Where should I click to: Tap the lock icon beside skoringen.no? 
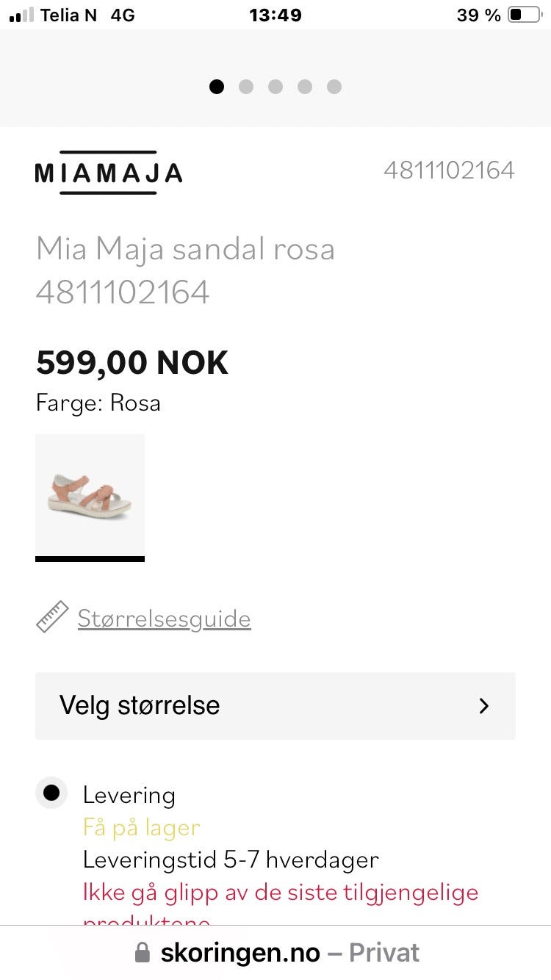point(143,954)
